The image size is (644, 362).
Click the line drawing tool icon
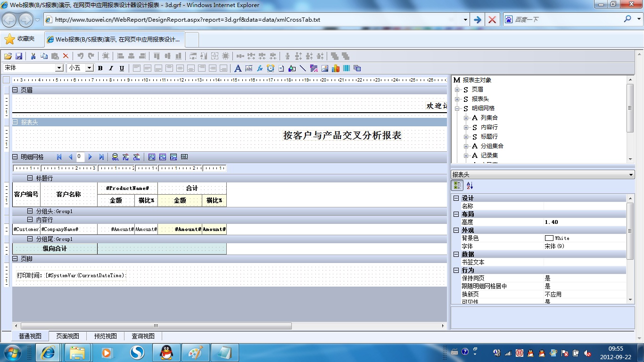pos(303,68)
